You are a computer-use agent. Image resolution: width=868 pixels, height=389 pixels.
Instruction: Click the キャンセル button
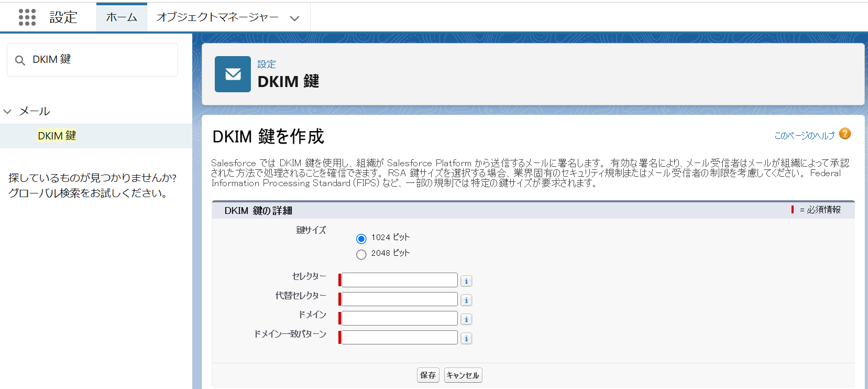[x=463, y=375]
